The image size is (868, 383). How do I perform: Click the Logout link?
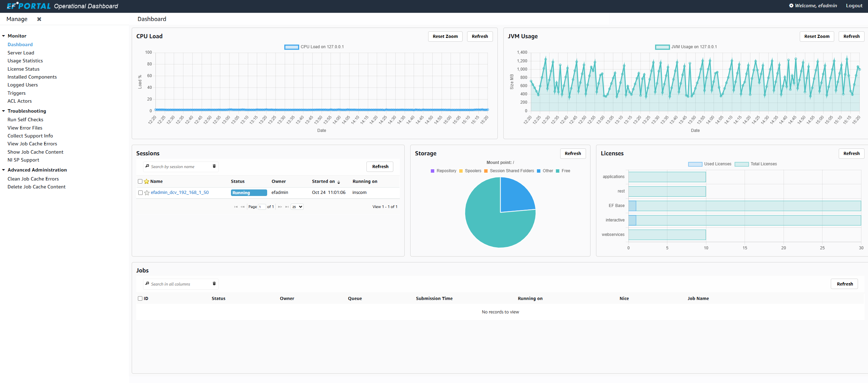854,6
